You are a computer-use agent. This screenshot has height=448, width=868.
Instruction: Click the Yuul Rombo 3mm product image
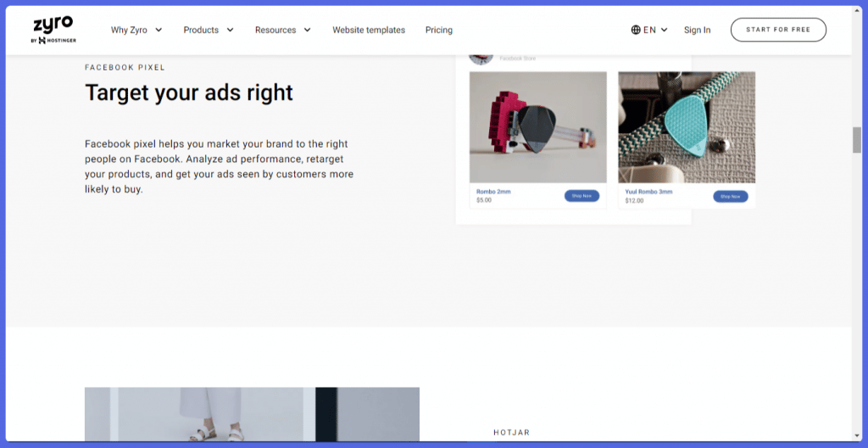pos(687,127)
